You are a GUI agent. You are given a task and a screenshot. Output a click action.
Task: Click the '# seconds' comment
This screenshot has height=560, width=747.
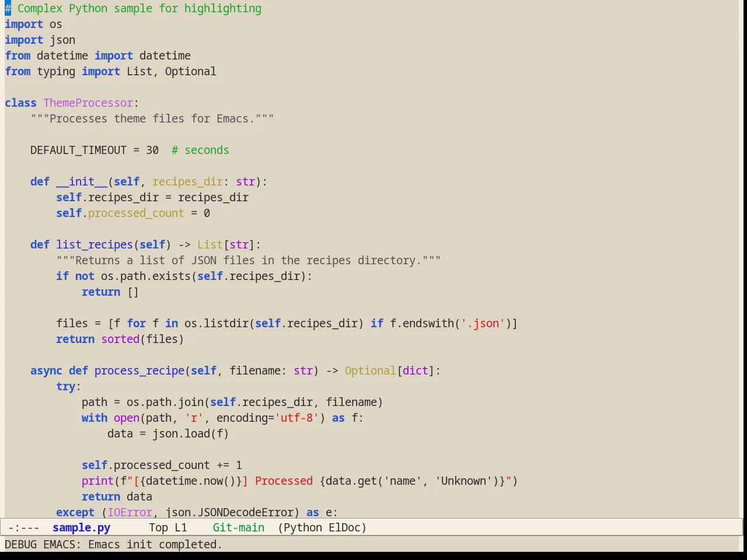tap(200, 150)
